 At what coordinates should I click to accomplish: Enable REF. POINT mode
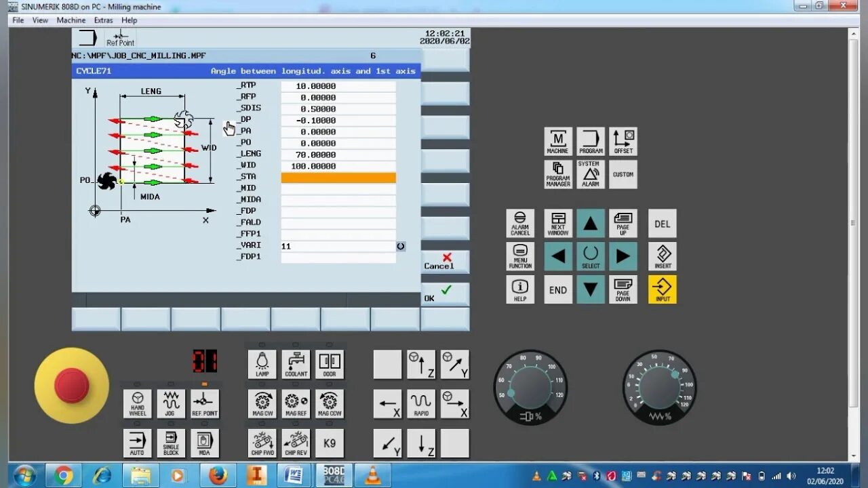pyautogui.click(x=205, y=403)
